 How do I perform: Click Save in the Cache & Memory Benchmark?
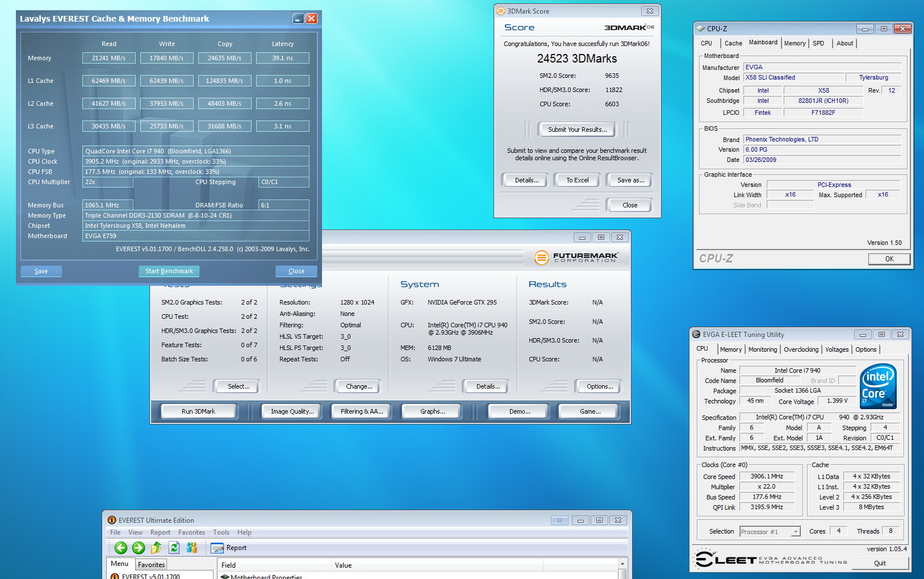pyautogui.click(x=41, y=271)
